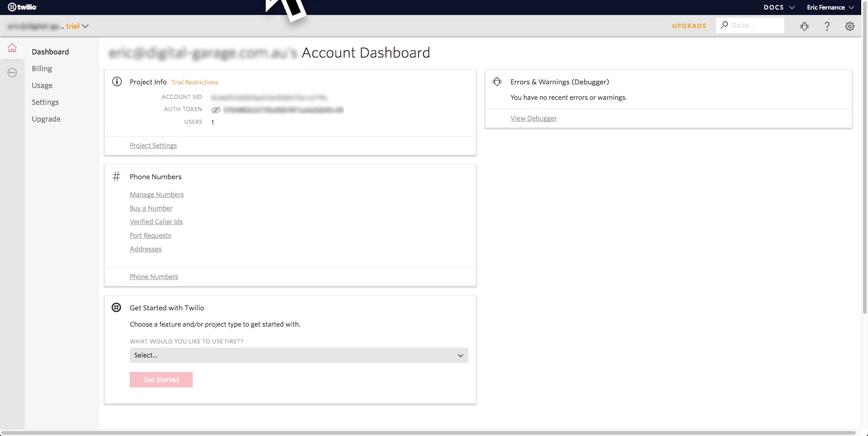Click the Project Info information icon

point(117,82)
